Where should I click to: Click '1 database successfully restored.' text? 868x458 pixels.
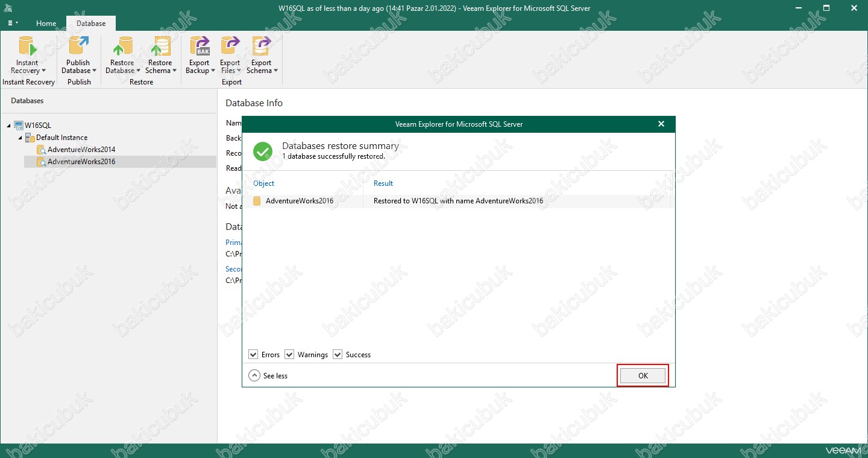click(x=333, y=156)
